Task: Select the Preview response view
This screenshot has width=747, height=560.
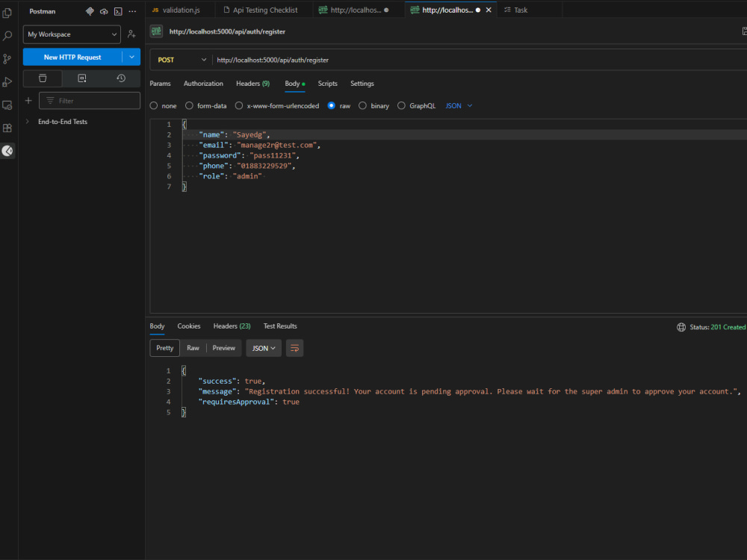Action: [x=224, y=348]
